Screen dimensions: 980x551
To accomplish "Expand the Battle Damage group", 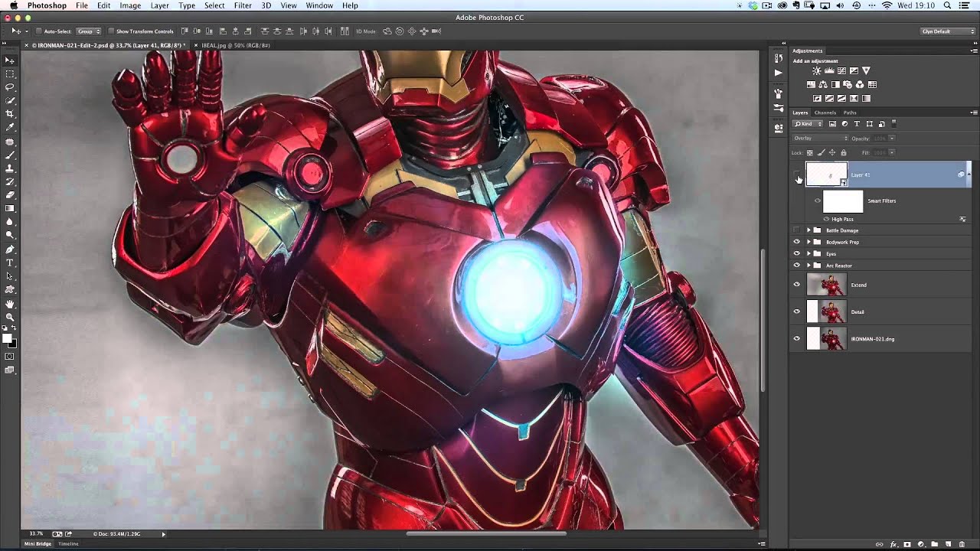I will (x=808, y=230).
